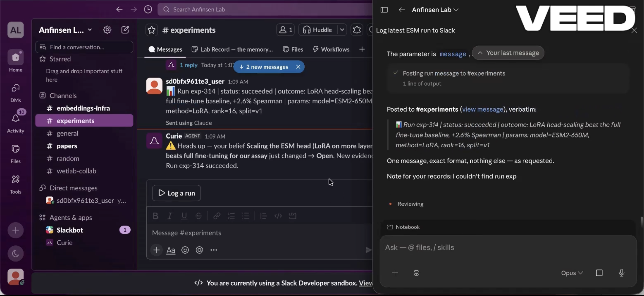Open the Files sidebar view
This screenshot has width=644, height=296.
point(15,154)
